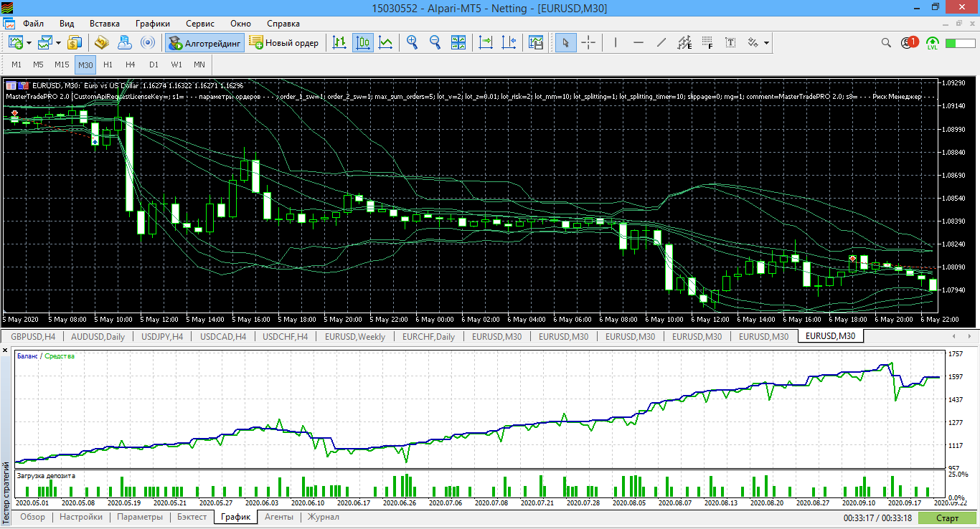The image size is (980, 529).
Task: Open the USDJPY,H4 chart tab
Action: click(161, 336)
